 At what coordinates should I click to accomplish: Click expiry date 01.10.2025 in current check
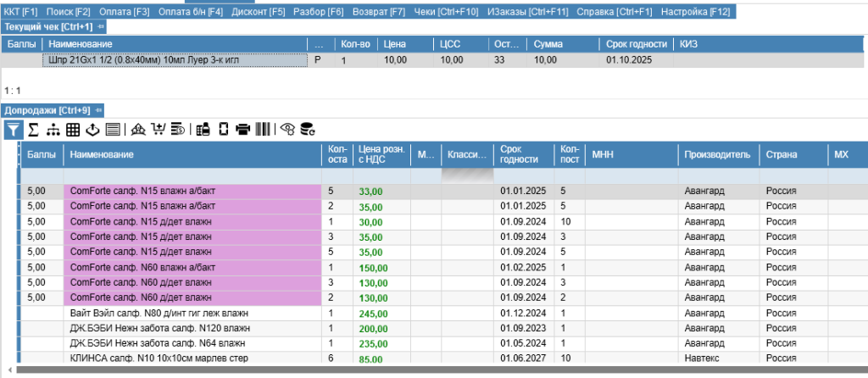point(636,60)
